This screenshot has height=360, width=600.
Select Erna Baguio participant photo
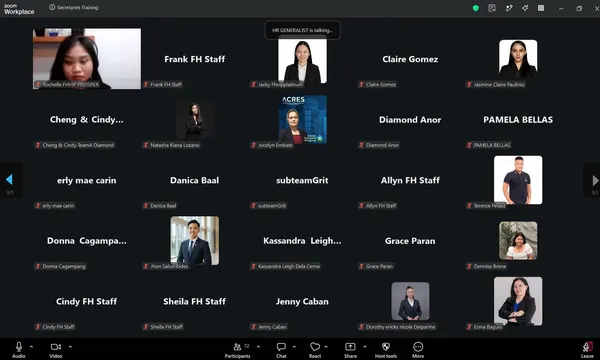pos(518,301)
